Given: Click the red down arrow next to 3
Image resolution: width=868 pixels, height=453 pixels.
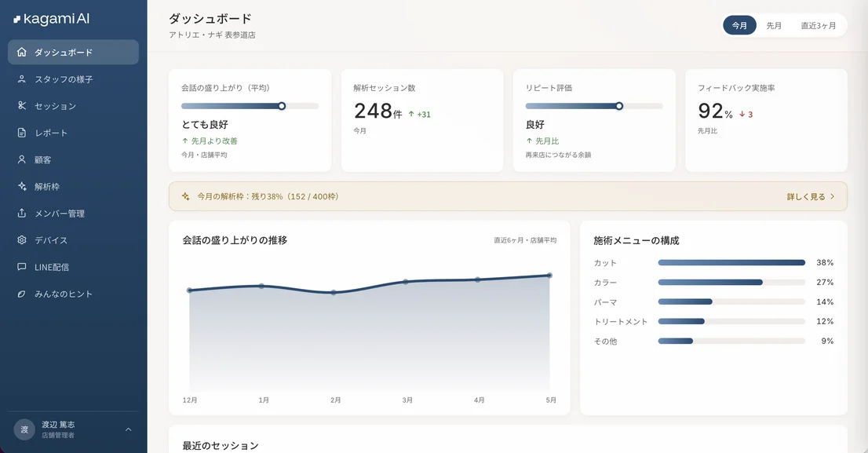Looking at the screenshot, I should pos(742,114).
